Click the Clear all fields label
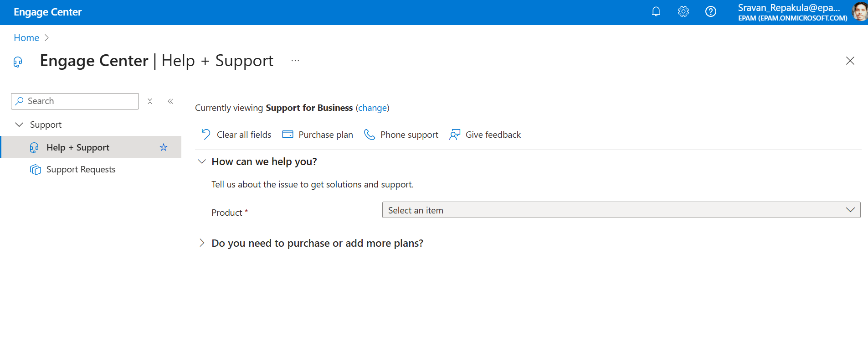 point(244,135)
